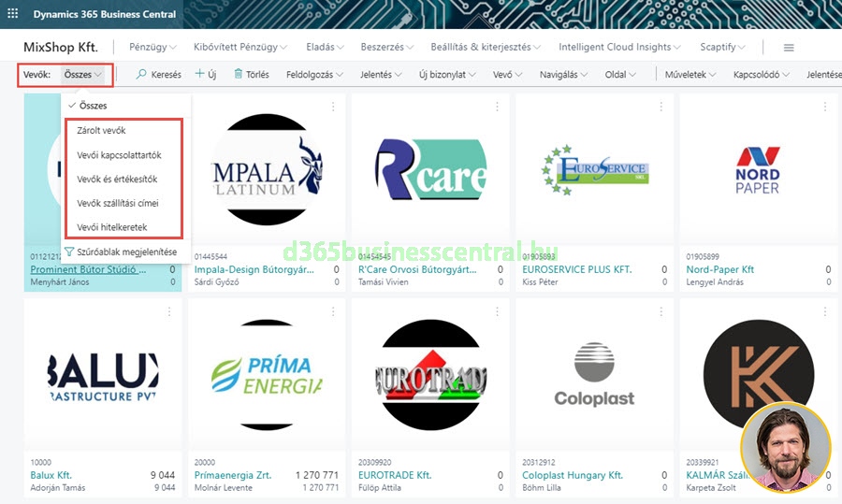Image resolution: width=842 pixels, height=504 pixels.
Task: Open three-dot menu on Impala-Design tile
Action: [x=332, y=108]
